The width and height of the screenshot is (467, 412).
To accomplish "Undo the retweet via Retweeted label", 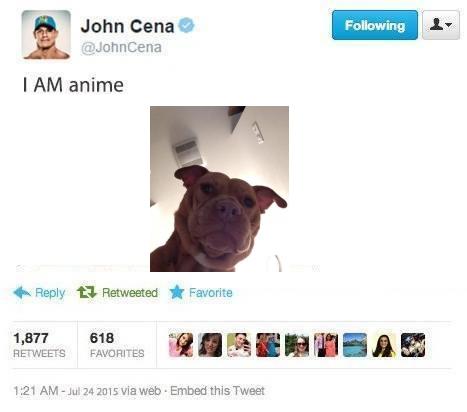I will [x=130, y=293].
